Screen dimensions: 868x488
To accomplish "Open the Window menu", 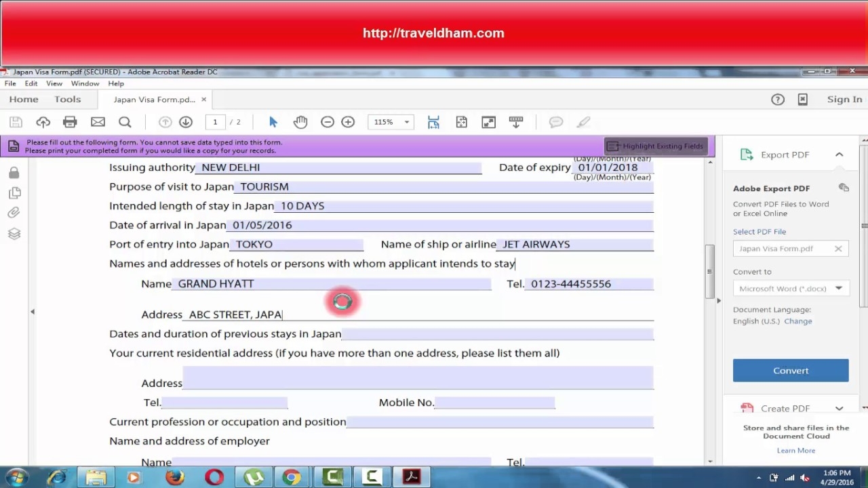I will pyautogui.click(x=85, y=83).
